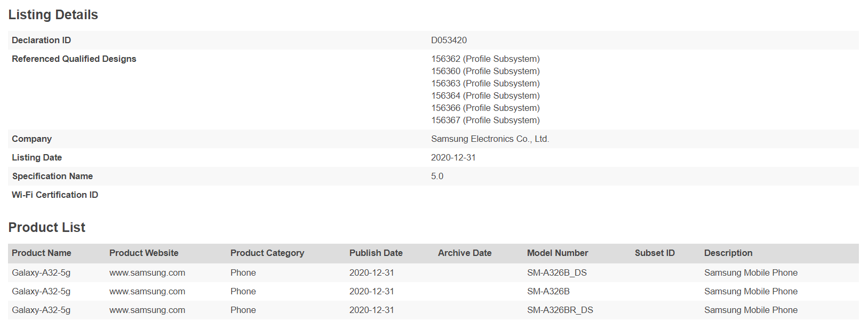Open qualified design 156360 Profile Subsystem
The height and width of the screenshot is (329, 868).
[485, 71]
